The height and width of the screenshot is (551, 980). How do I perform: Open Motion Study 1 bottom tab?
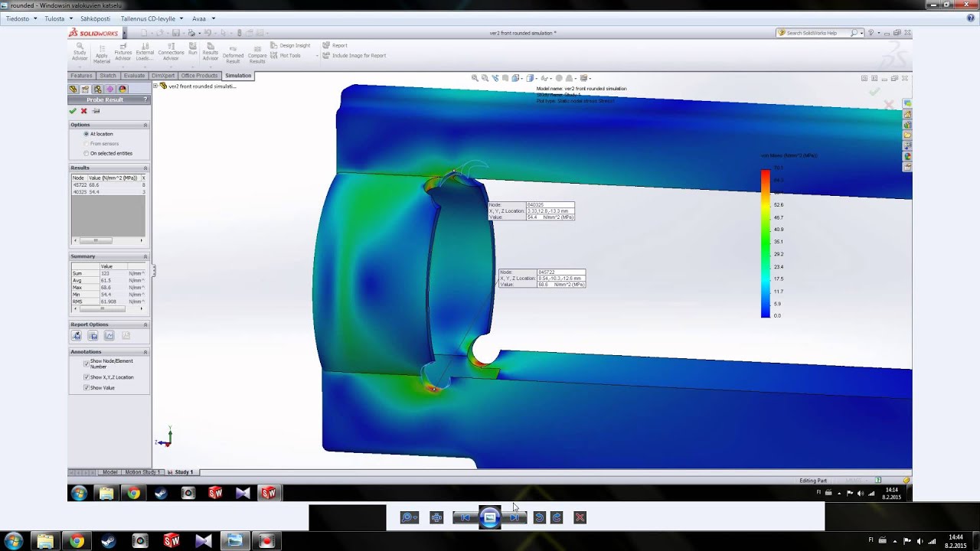point(142,472)
